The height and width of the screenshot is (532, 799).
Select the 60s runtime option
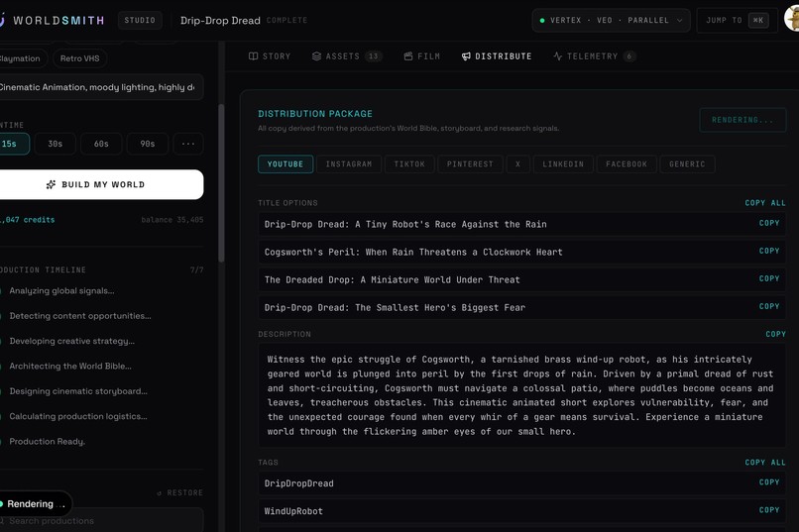101,144
